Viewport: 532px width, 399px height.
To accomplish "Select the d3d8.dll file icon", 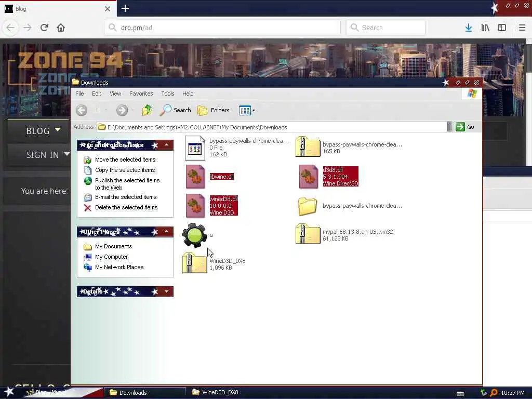I will tap(309, 177).
